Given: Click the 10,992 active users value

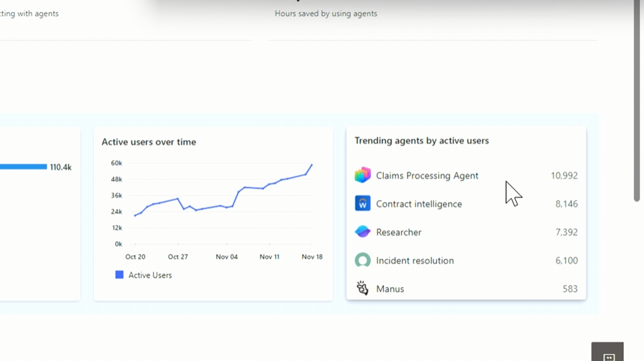Looking at the screenshot, I should point(564,176).
